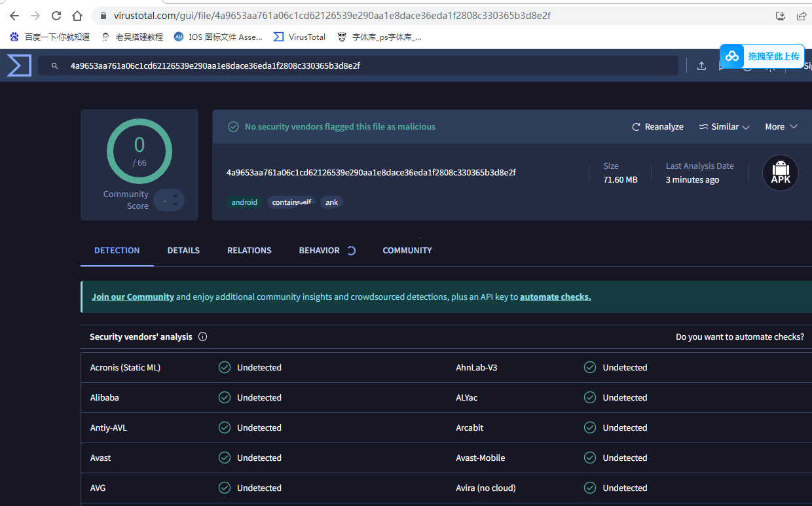This screenshot has height=506, width=812.
Task: Expand the Similar dropdown
Action: (724, 127)
